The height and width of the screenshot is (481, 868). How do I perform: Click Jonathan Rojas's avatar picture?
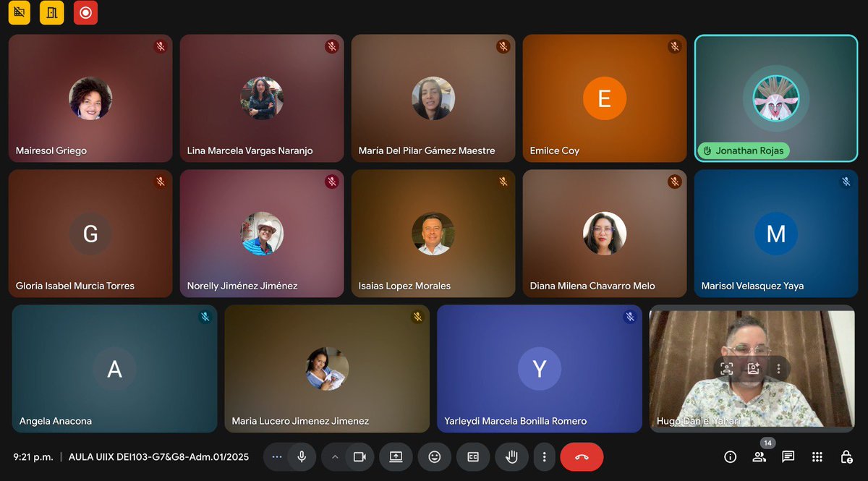pos(776,98)
